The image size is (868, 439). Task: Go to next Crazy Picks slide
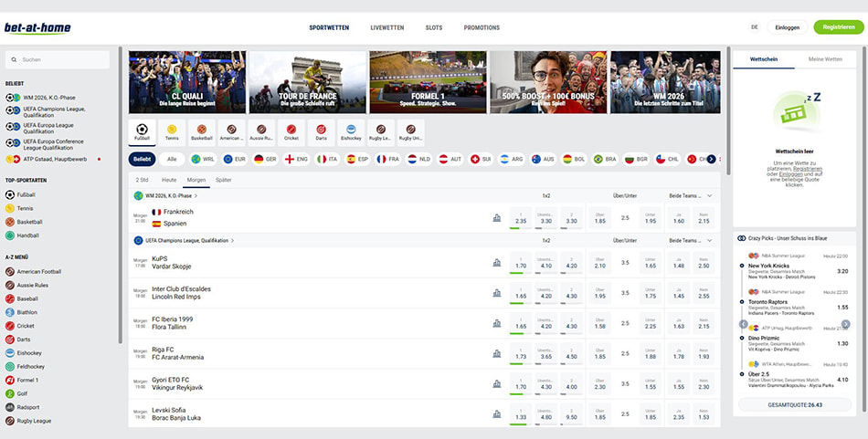pos(845,325)
